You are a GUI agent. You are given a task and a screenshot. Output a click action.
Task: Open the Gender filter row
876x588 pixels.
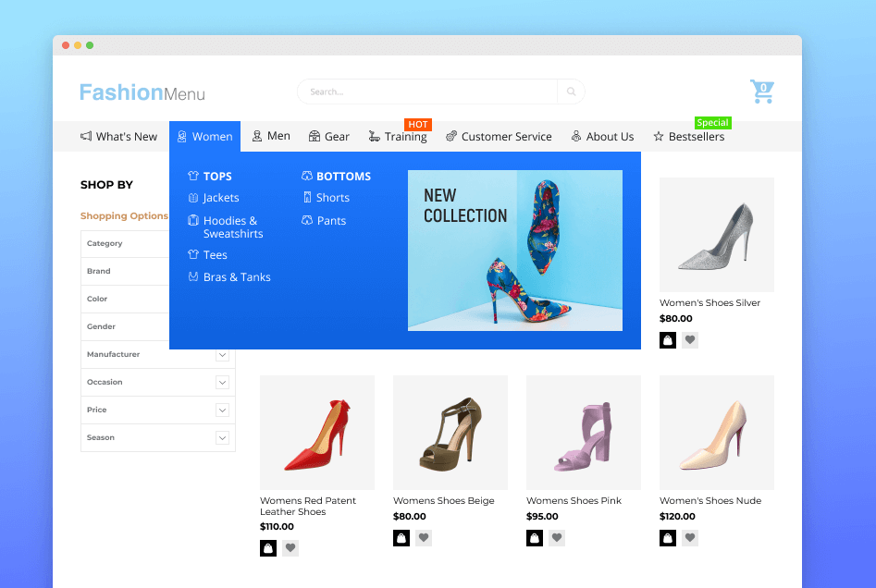[x=125, y=326]
